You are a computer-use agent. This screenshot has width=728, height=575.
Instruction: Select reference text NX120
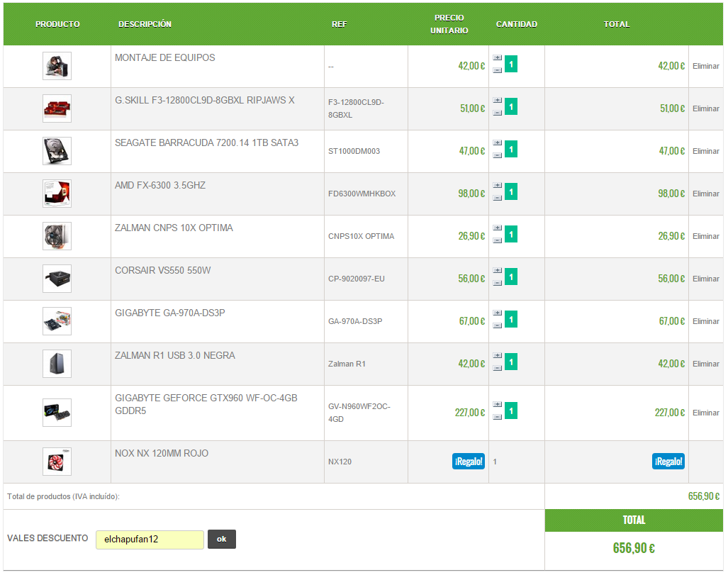(x=340, y=462)
